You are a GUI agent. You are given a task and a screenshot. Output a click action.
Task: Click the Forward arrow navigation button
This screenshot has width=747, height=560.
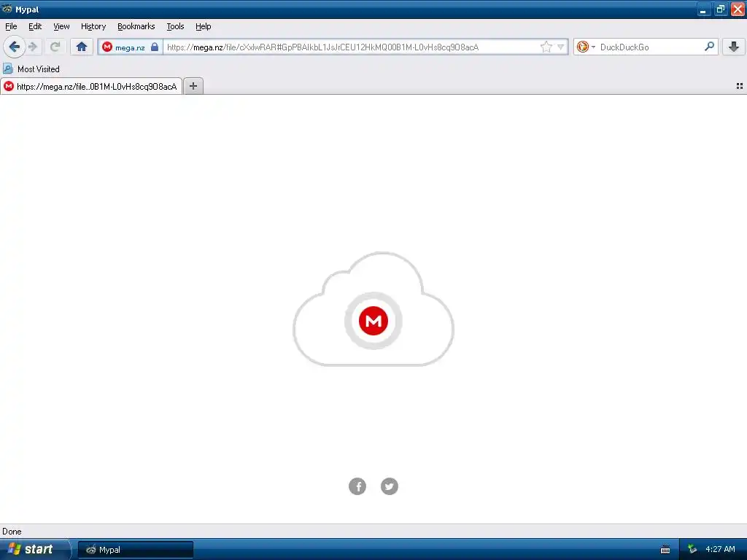[33, 47]
